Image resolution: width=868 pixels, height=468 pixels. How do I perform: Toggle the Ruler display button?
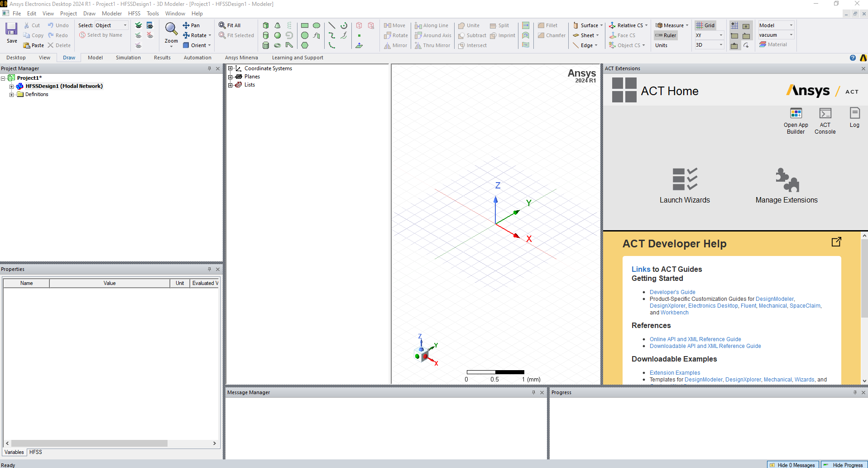(666, 35)
